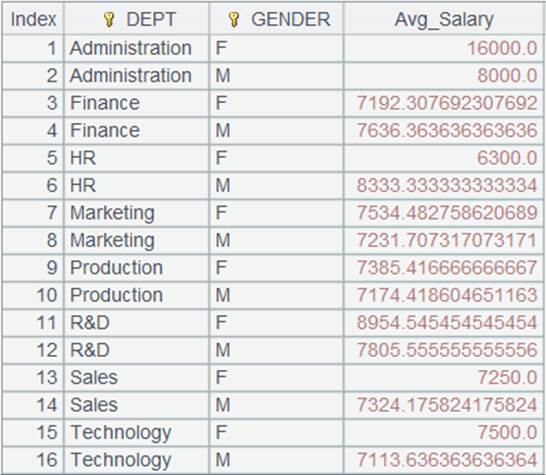
Task: Click row index 10
Action: click(33, 296)
